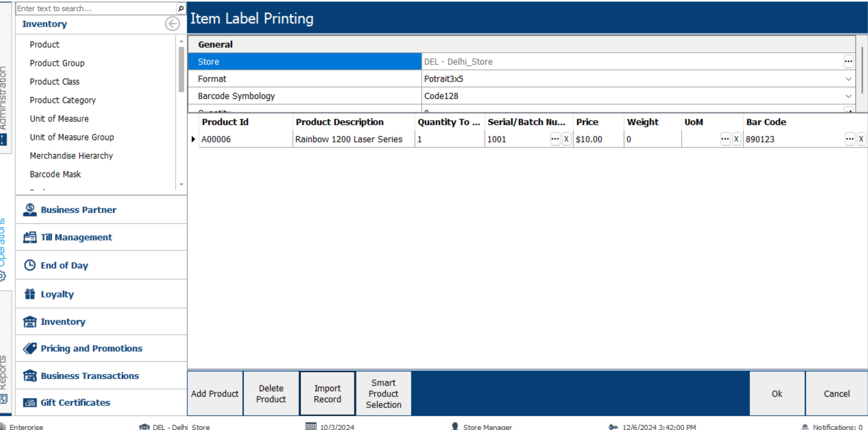Image resolution: width=868 pixels, height=430 pixels.
Task: Clear UoM value with X button
Action: (736, 139)
